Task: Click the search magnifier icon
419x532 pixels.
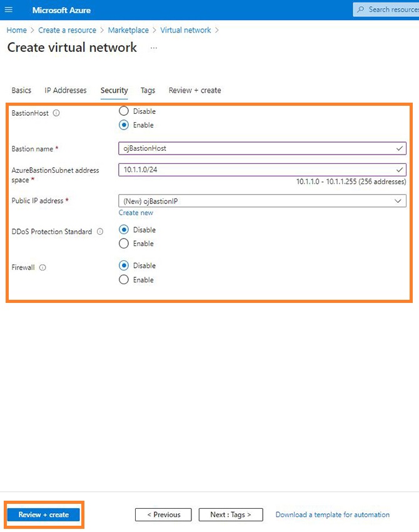Action: [x=361, y=9]
